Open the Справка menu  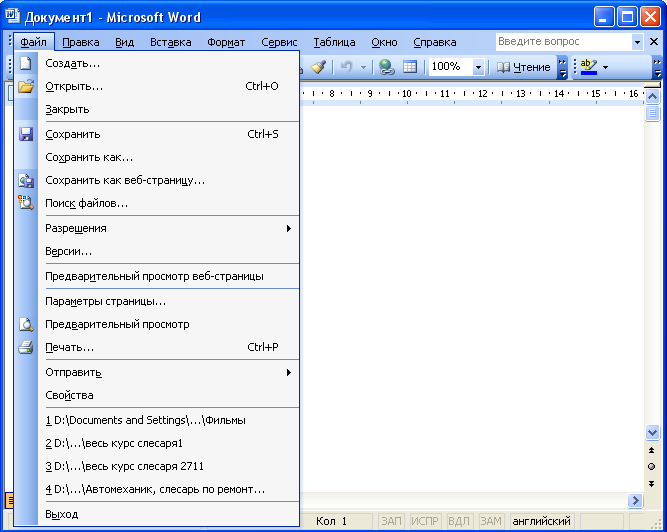pyautogui.click(x=435, y=42)
